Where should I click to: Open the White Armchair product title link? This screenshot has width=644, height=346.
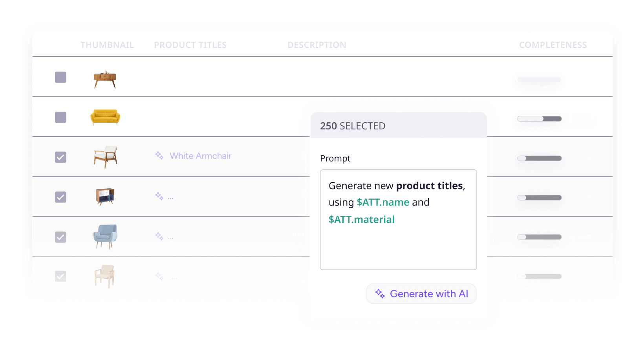tap(201, 156)
